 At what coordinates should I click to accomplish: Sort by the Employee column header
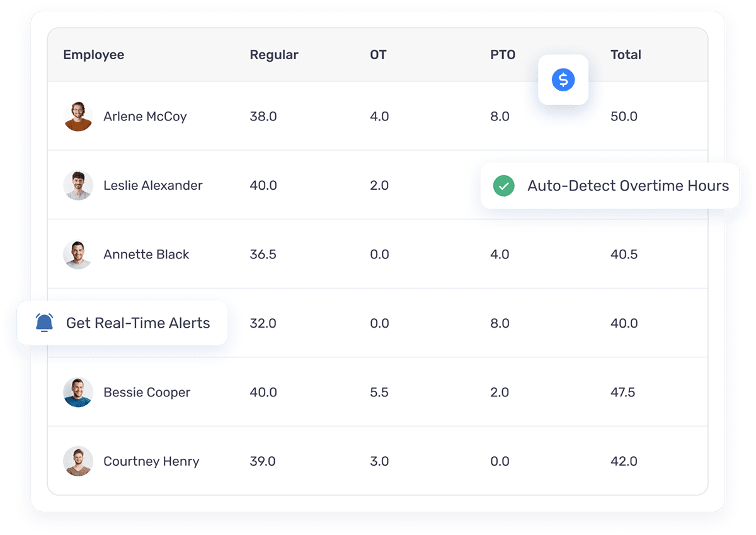click(94, 55)
